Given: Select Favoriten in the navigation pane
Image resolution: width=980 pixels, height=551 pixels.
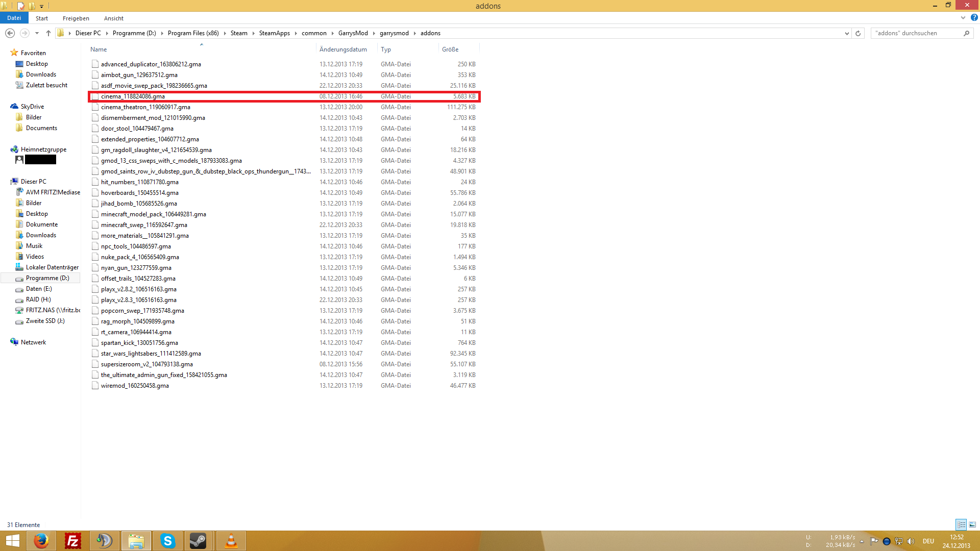Looking at the screenshot, I should 33,53.
